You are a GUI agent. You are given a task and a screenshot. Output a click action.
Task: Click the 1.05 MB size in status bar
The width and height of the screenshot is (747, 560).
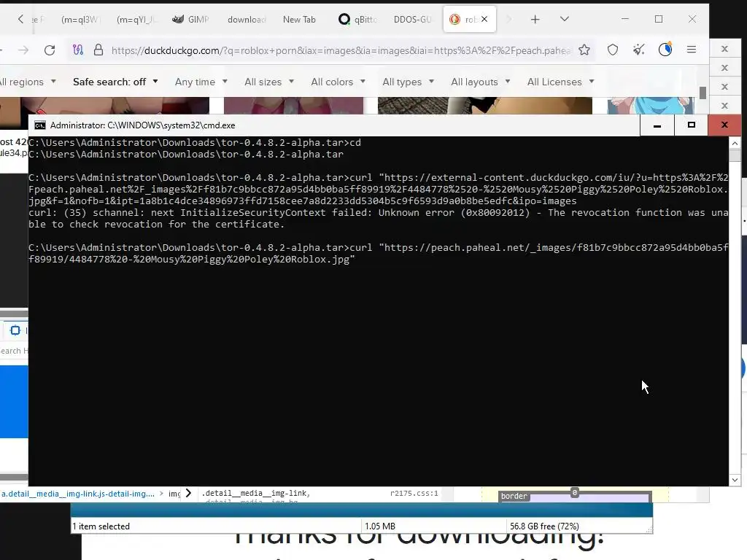coord(379,526)
